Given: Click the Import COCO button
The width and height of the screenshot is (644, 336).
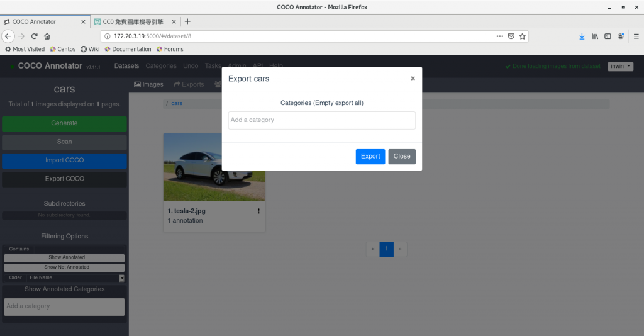Looking at the screenshot, I should (x=65, y=160).
